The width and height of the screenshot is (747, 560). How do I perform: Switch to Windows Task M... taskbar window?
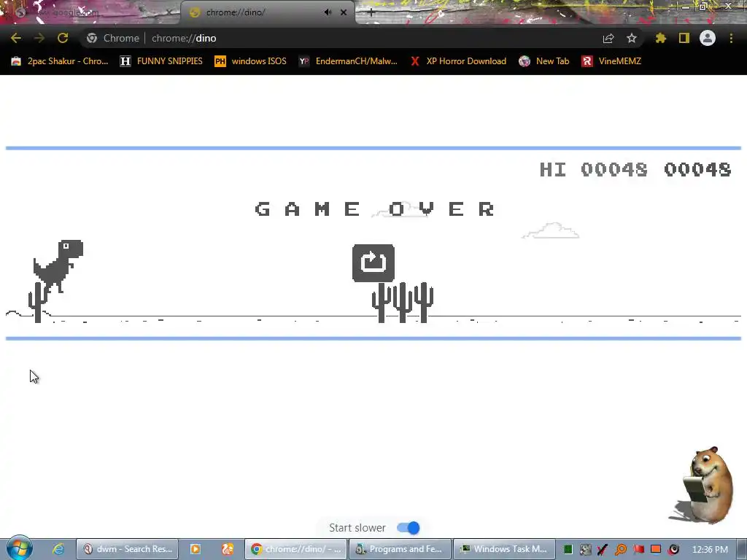click(x=503, y=549)
